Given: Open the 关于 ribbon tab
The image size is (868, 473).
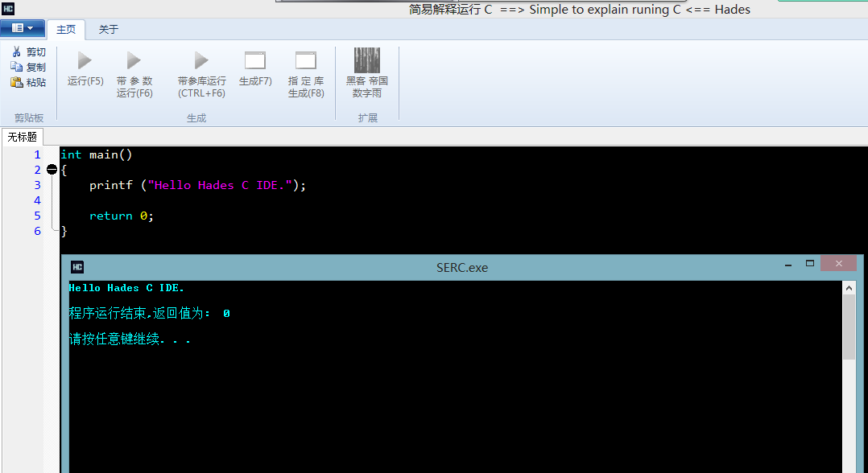Looking at the screenshot, I should point(109,29).
